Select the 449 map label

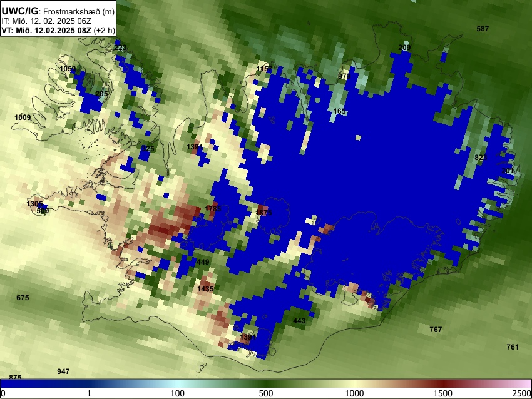pyautogui.click(x=203, y=262)
